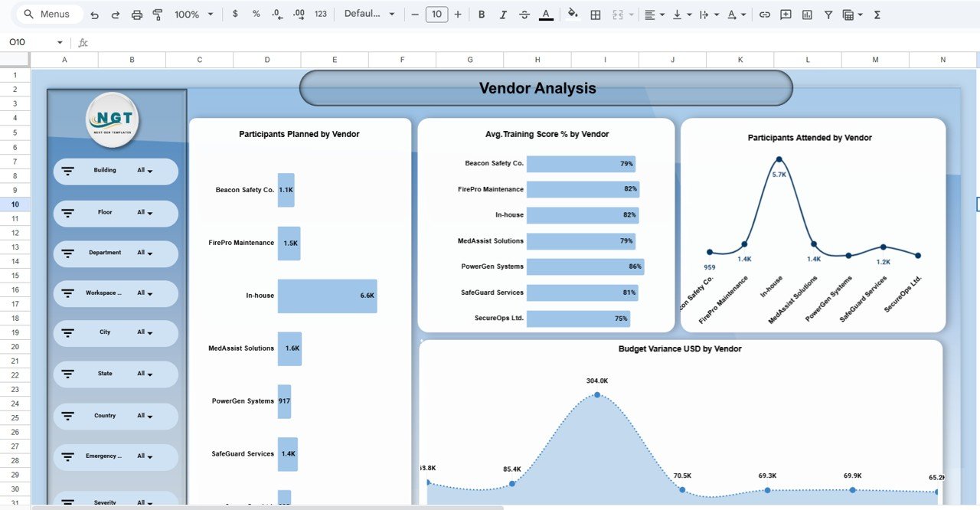Decrease decimal places
The image size is (980, 510).
tap(277, 14)
